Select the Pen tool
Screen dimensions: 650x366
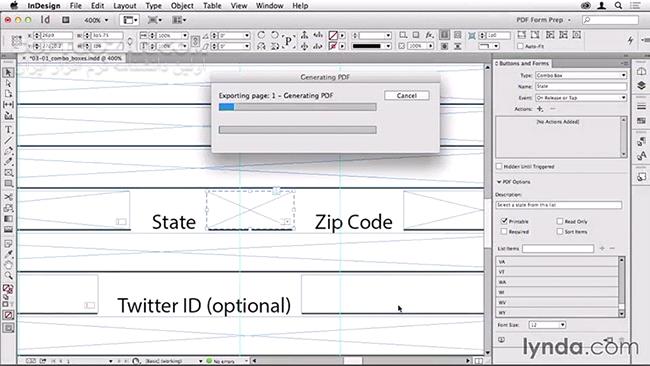point(8,151)
